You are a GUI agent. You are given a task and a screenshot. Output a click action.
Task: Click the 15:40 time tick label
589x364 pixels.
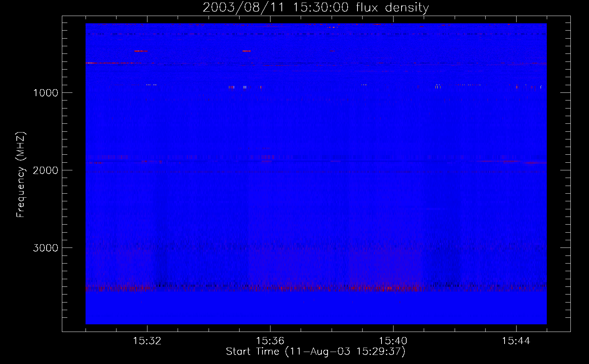pyautogui.click(x=393, y=341)
